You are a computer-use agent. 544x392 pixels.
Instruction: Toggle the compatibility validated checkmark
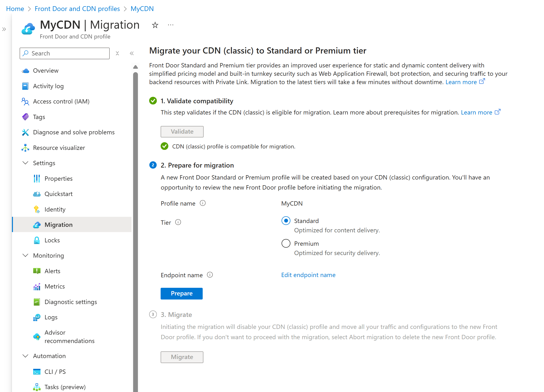[x=164, y=146]
